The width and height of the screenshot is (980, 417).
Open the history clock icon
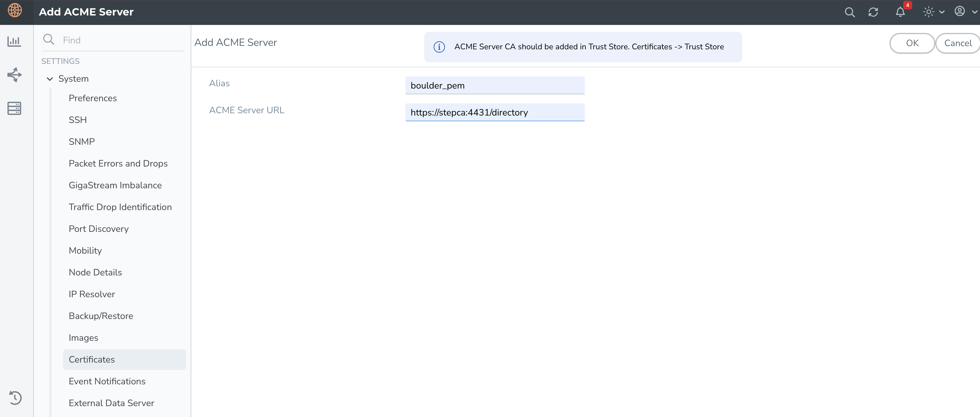pyautogui.click(x=15, y=398)
